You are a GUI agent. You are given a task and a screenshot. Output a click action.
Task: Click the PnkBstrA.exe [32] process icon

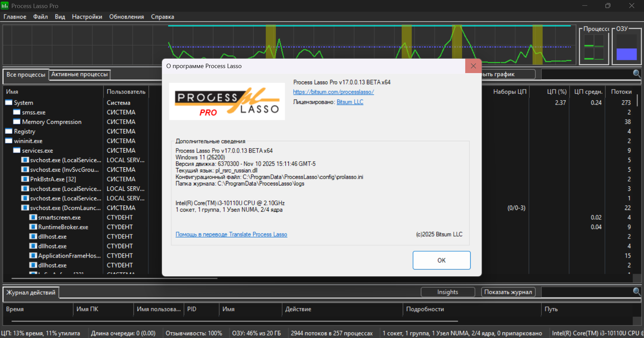coord(25,179)
